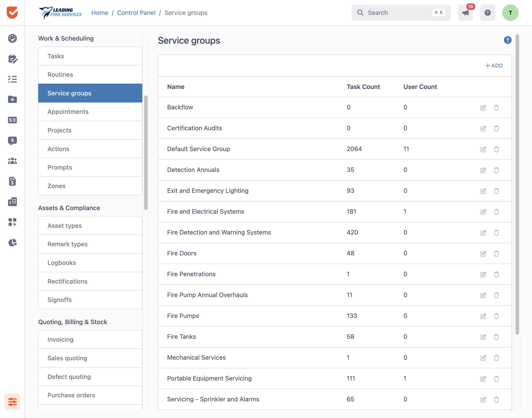This screenshot has height=418, width=532.
Task: Select Appointments in Work & Scheduling
Action: point(90,112)
